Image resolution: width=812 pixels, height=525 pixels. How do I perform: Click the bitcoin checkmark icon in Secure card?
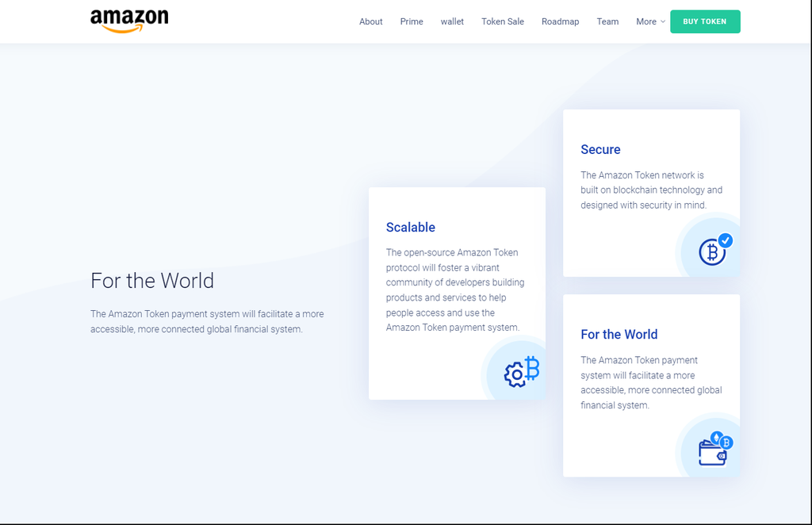click(x=716, y=250)
